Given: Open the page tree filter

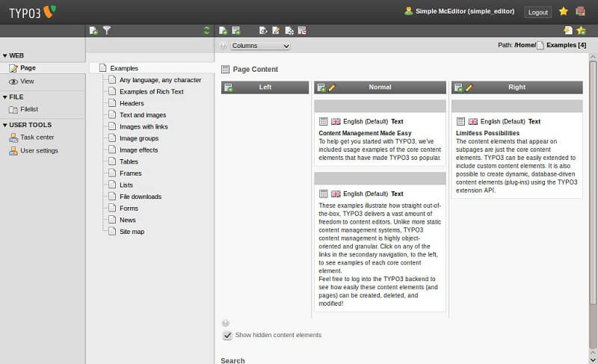Looking at the screenshot, I should click(x=107, y=31).
